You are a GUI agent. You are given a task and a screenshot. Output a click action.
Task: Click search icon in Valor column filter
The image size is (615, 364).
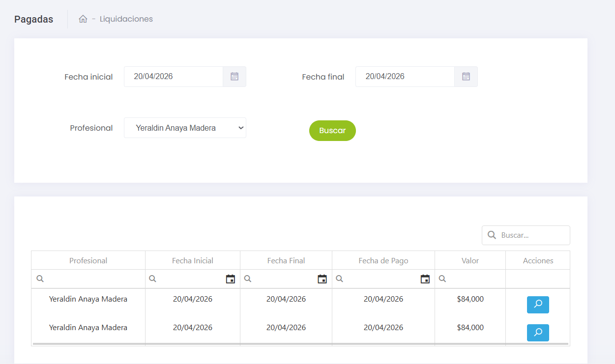point(442,279)
